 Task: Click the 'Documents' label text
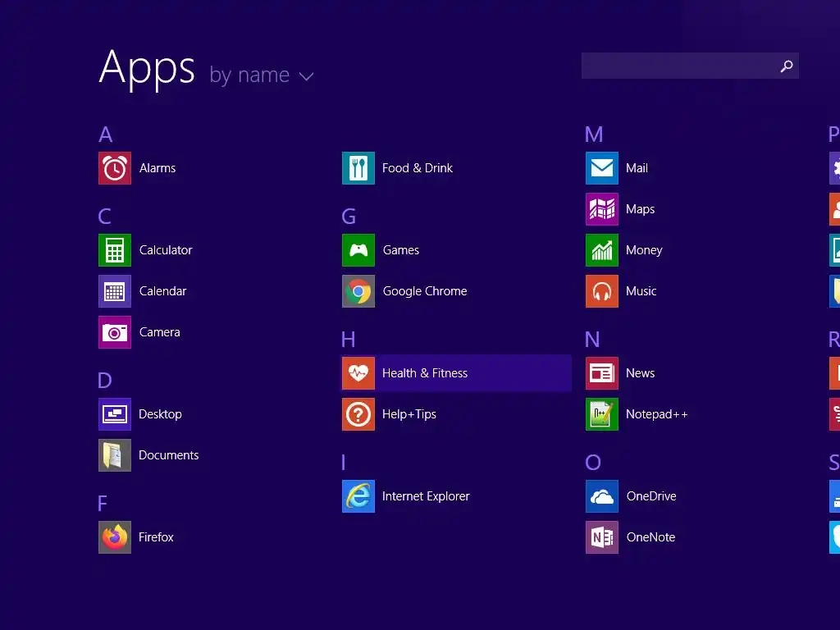[x=169, y=455]
